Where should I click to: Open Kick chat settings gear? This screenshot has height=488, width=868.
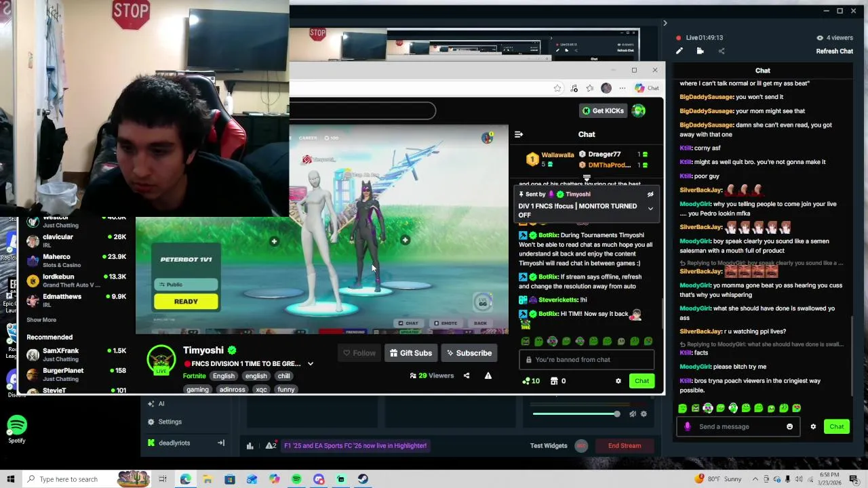(x=618, y=381)
